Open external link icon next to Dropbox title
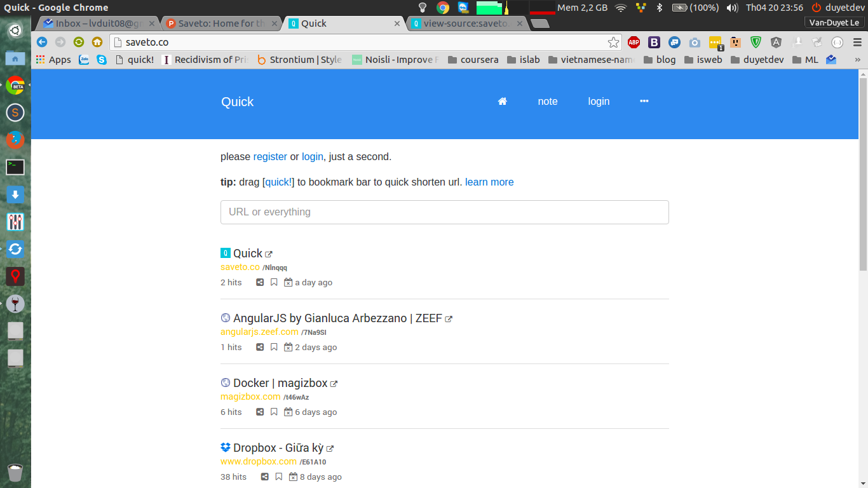The width and height of the screenshot is (868, 488). point(330,449)
